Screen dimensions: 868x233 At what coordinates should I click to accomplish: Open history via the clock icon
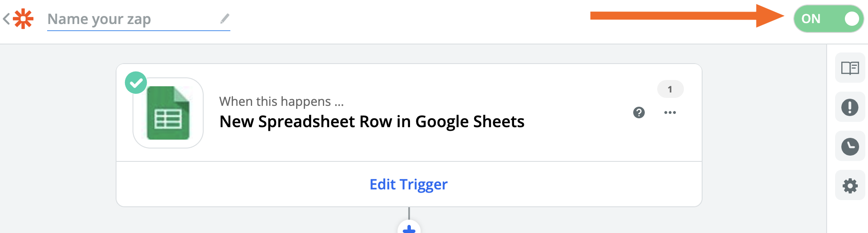click(x=850, y=146)
